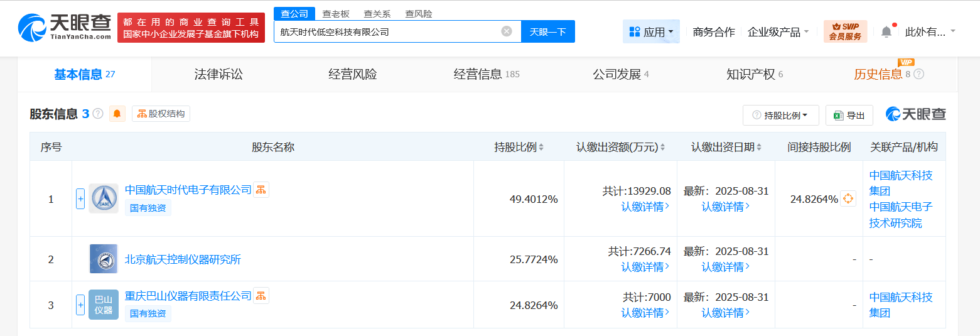Expand 认缴详情 for 13929.08 amount
The image size is (980, 336).
[x=645, y=207]
